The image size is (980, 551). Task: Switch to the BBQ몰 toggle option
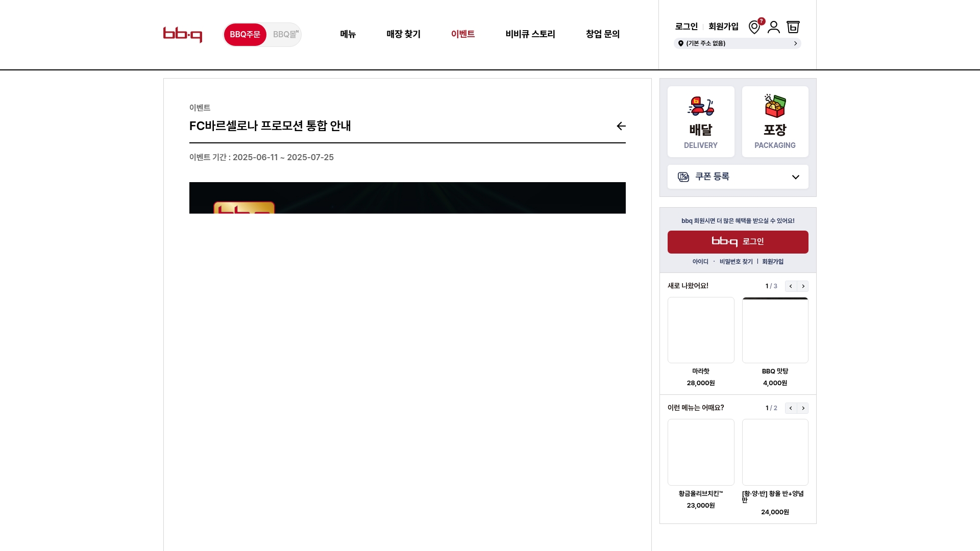[x=285, y=35]
